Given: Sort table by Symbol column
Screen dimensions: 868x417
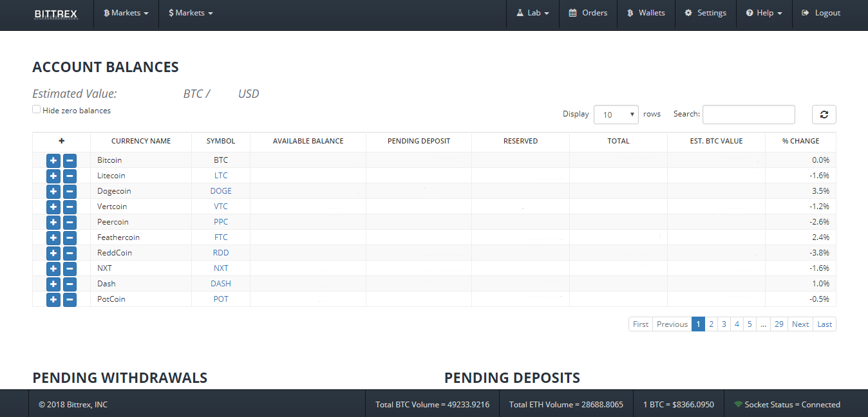Looking at the screenshot, I should click(221, 141).
